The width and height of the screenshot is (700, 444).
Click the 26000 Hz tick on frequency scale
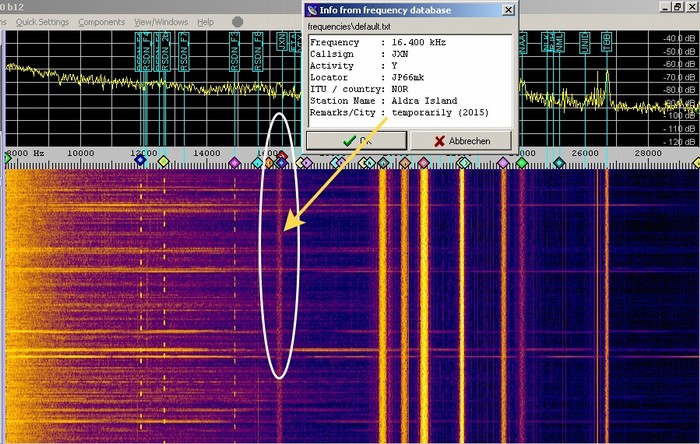point(584,152)
